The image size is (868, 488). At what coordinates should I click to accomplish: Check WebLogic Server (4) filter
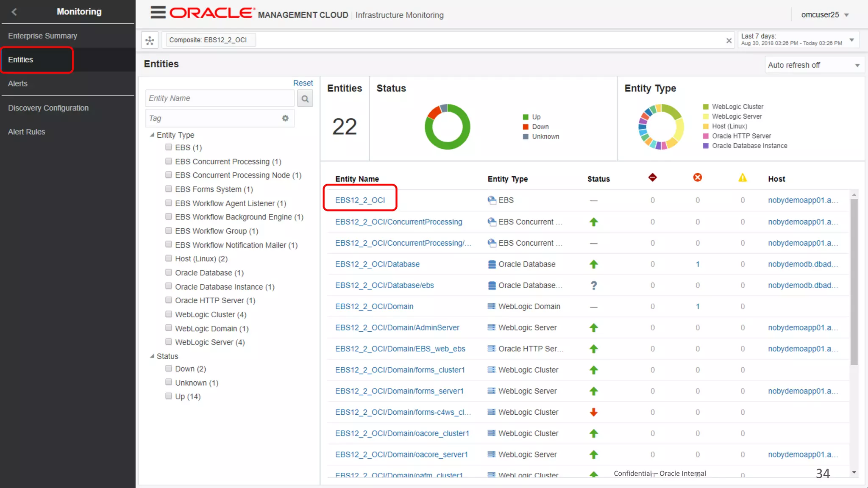pyautogui.click(x=169, y=341)
